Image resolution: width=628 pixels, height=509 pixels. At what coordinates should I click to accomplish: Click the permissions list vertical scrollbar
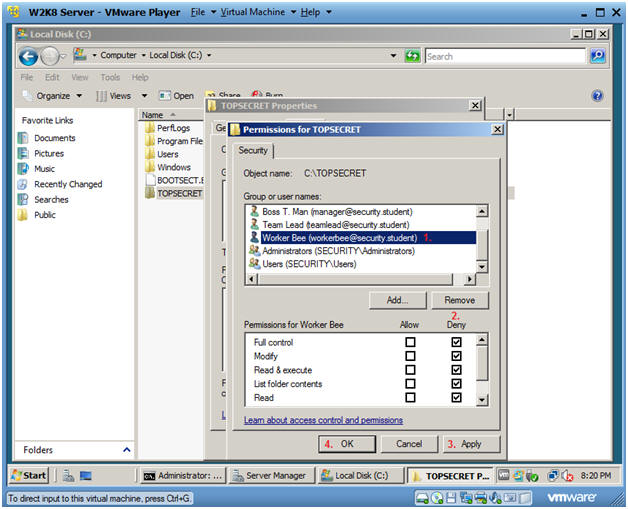482,370
